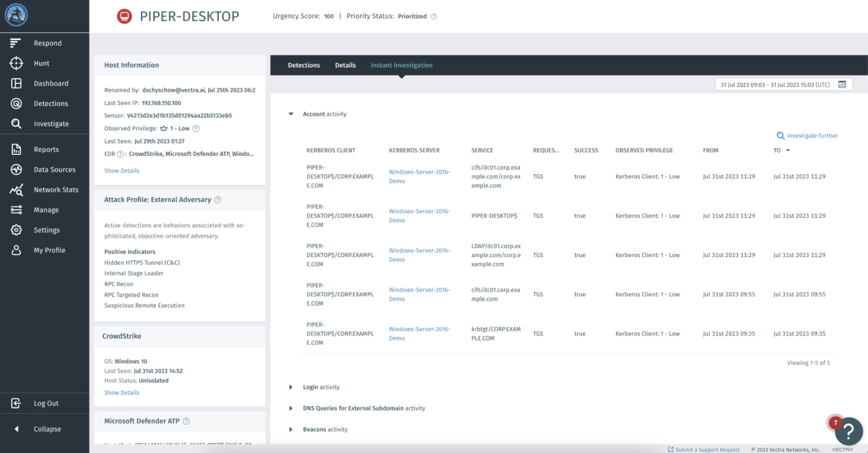Open Windows-Server-2016-Demo link in PIPER-DESKTOP$ service row
The image size is (868, 453).
coord(419,215)
